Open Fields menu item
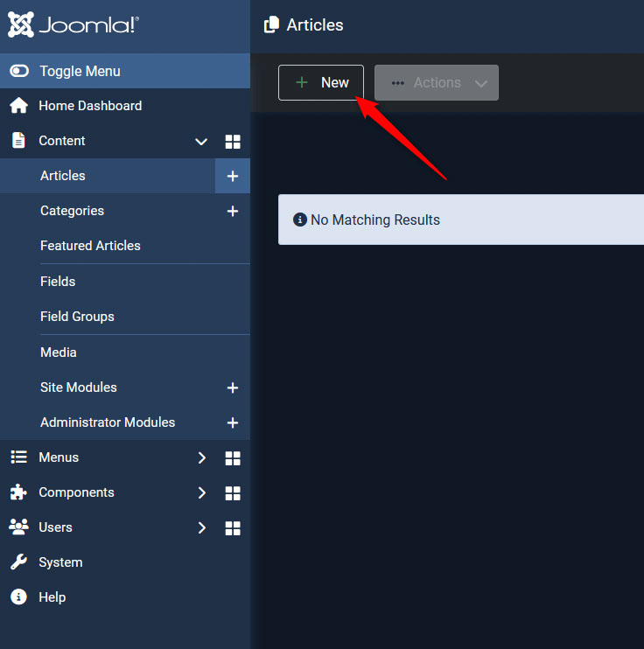 [58, 282]
